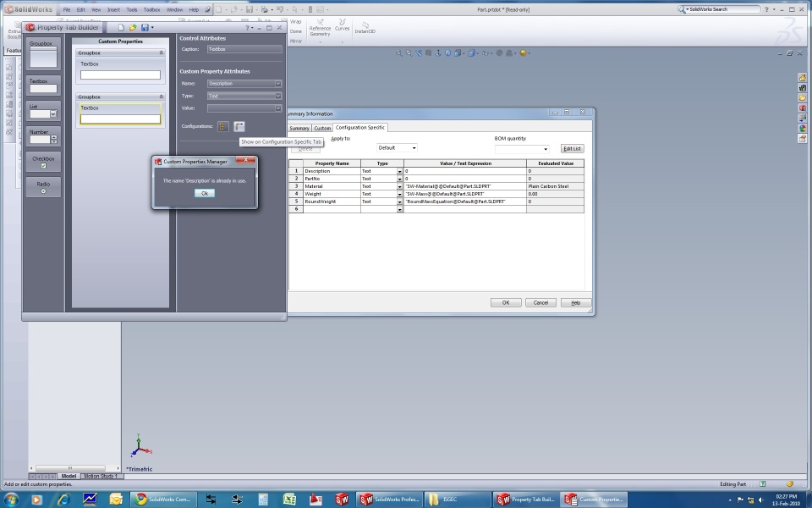Collapse the first Groupbox chevron
Image resolution: width=812 pixels, height=508 pixels.
tap(161, 52)
